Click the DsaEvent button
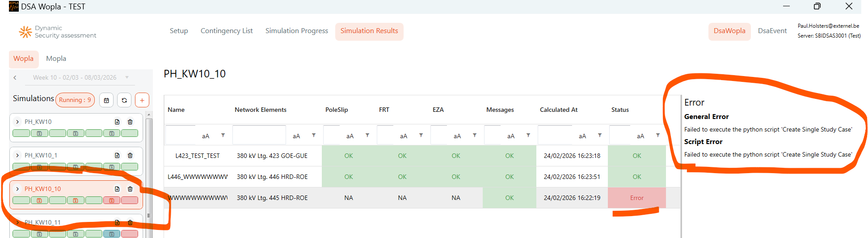Image resolution: width=868 pixels, height=238 pixels. (772, 31)
